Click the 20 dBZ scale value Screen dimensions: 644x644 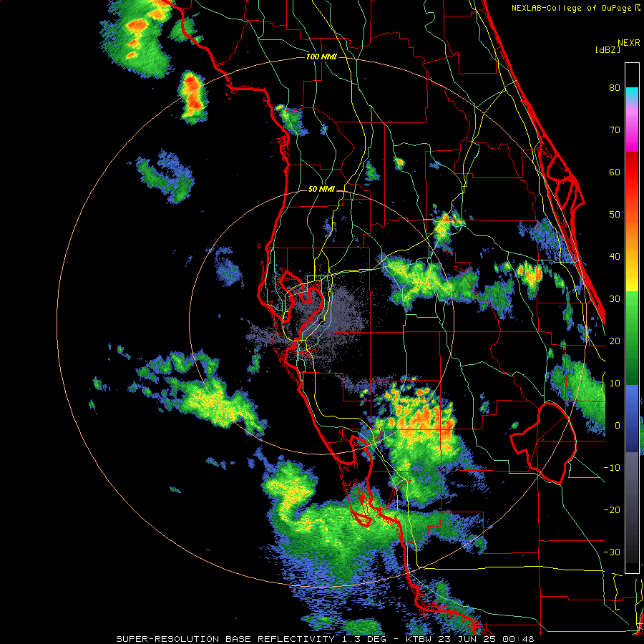click(615, 341)
